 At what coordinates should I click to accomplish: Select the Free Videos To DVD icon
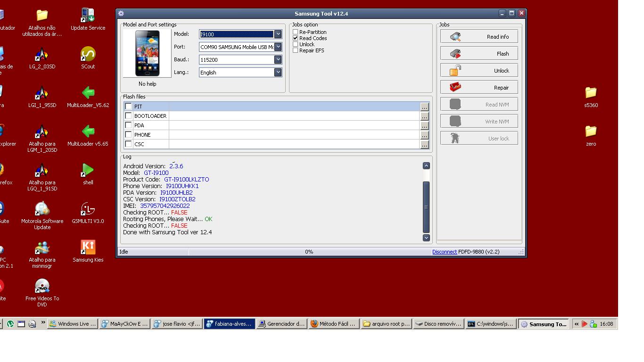tap(42, 293)
